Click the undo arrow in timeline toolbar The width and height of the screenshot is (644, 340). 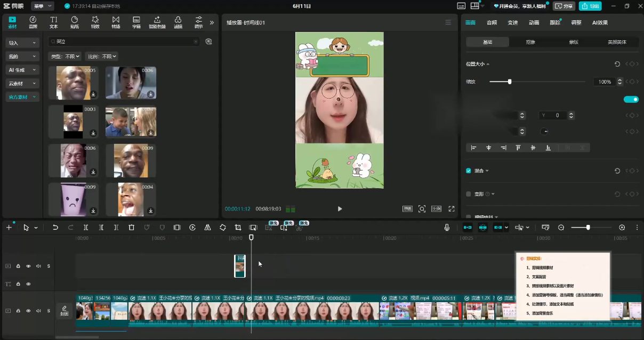pyautogui.click(x=55, y=228)
